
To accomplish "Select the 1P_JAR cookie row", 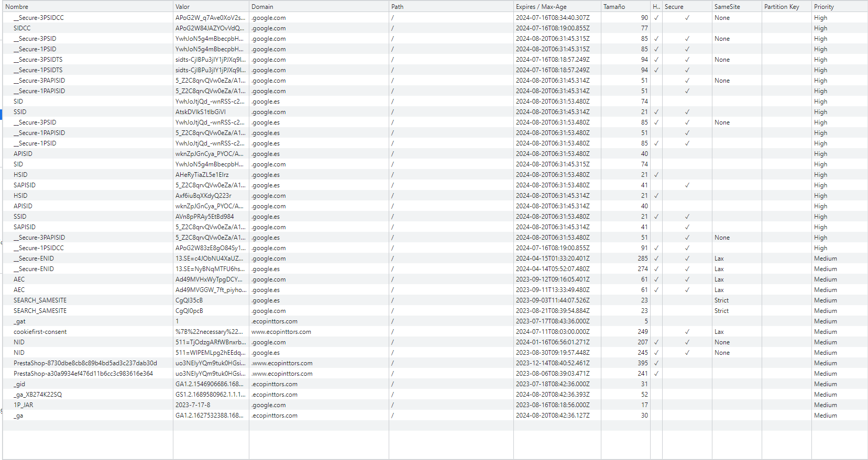I will point(23,405).
